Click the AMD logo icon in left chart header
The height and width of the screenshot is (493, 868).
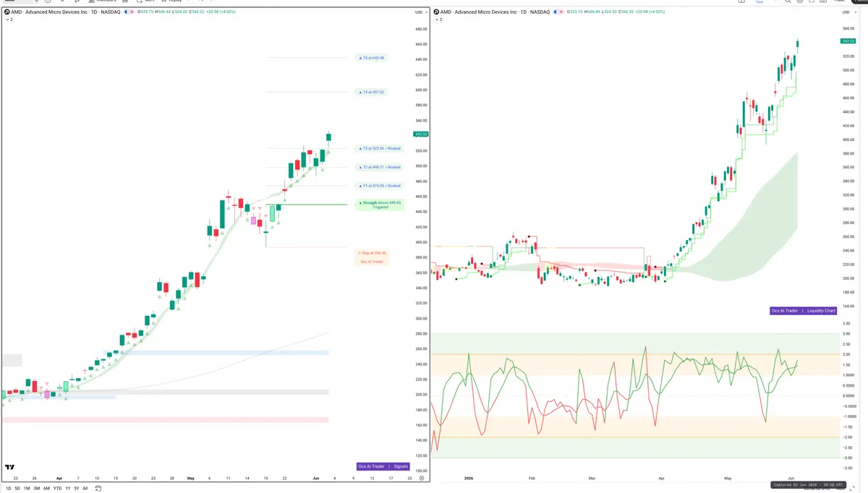click(x=7, y=12)
